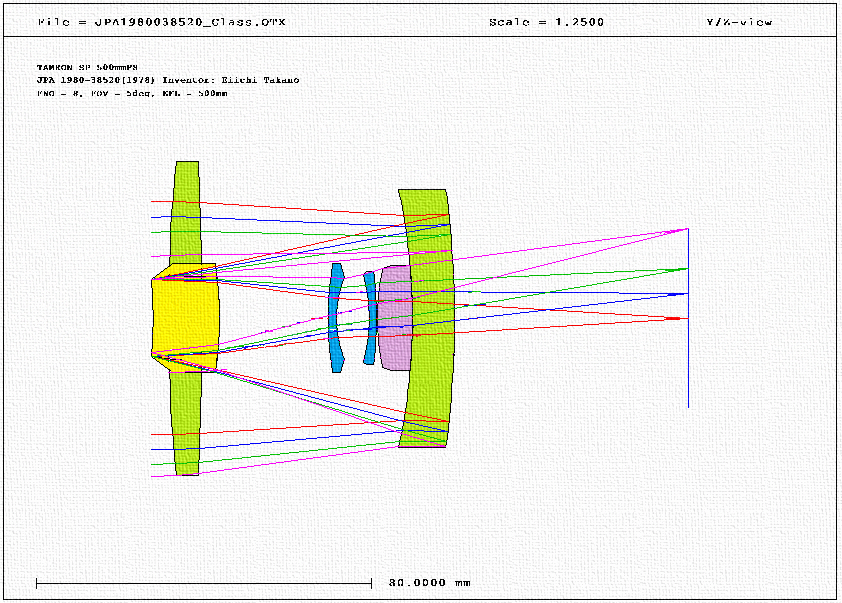
Task: Select the leftmost blue lens element
Action: (x=336, y=317)
